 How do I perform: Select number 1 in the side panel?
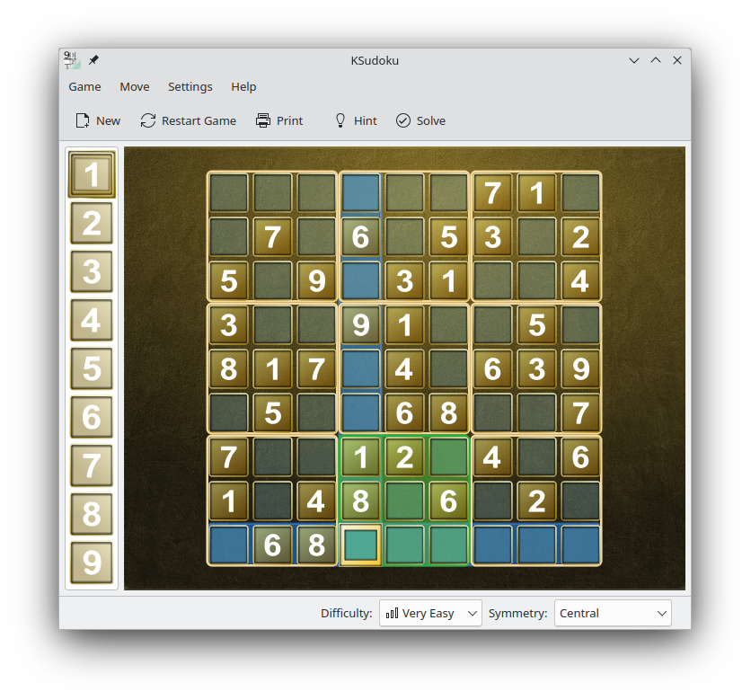92,174
